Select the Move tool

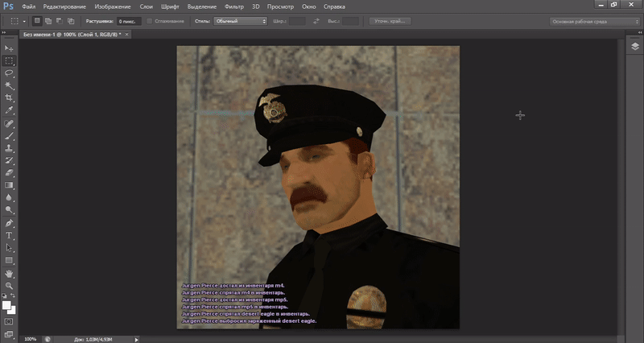9,48
